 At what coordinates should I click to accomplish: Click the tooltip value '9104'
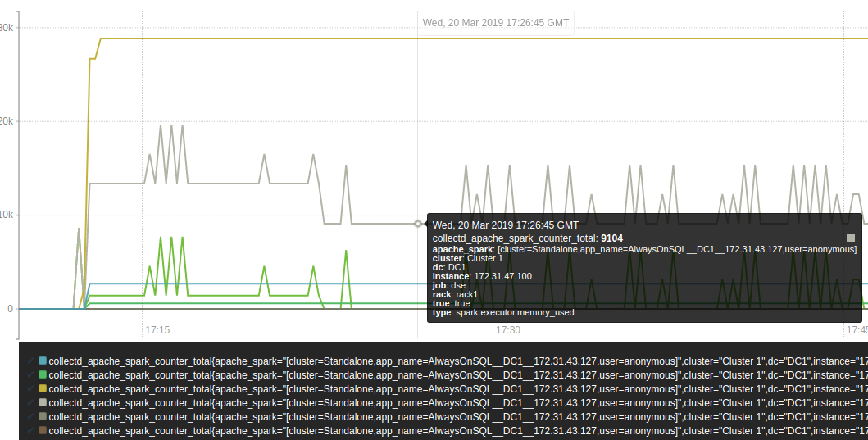click(611, 238)
